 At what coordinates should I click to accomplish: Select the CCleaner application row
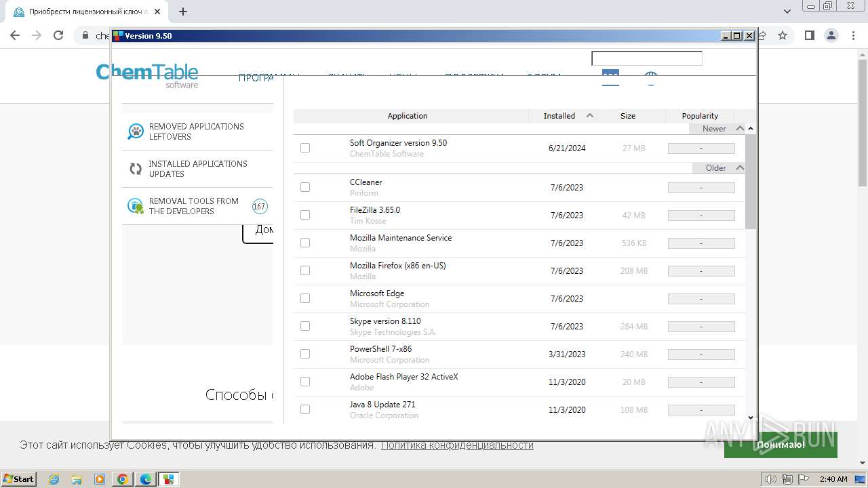[519, 187]
